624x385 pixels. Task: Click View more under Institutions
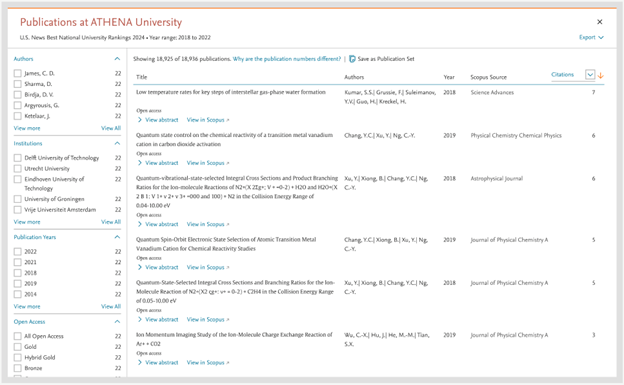pyautogui.click(x=27, y=222)
